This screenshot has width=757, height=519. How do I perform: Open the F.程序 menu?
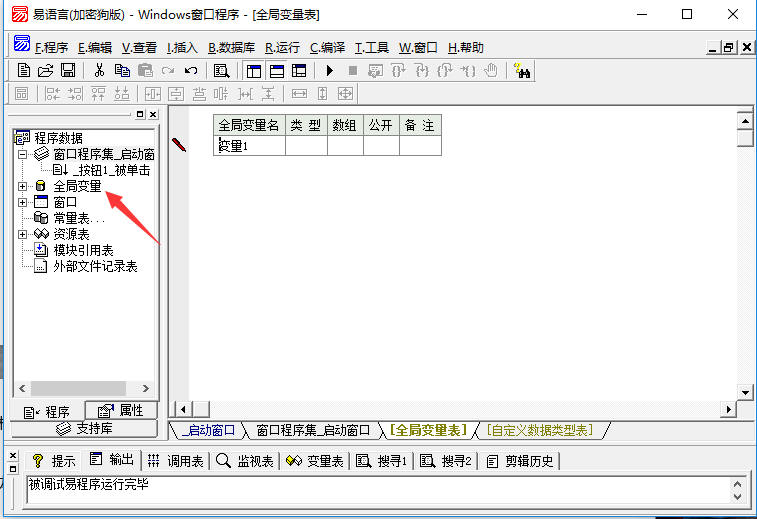pos(52,48)
